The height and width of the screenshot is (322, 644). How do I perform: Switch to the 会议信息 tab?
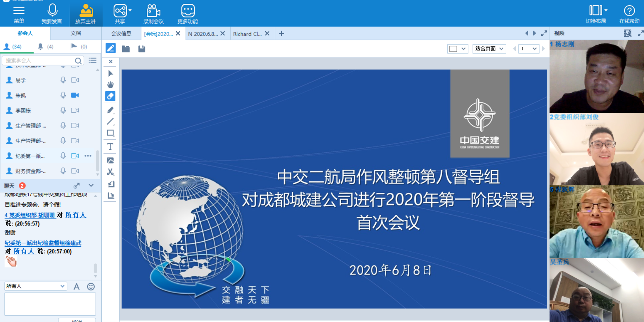click(x=121, y=34)
